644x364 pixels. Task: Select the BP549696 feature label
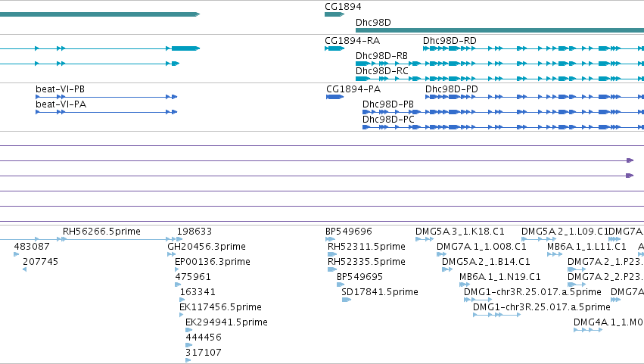pyautogui.click(x=349, y=232)
